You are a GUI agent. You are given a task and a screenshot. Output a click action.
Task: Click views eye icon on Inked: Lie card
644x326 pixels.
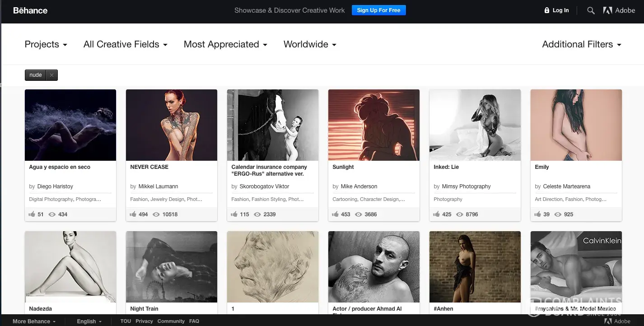(x=460, y=214)
